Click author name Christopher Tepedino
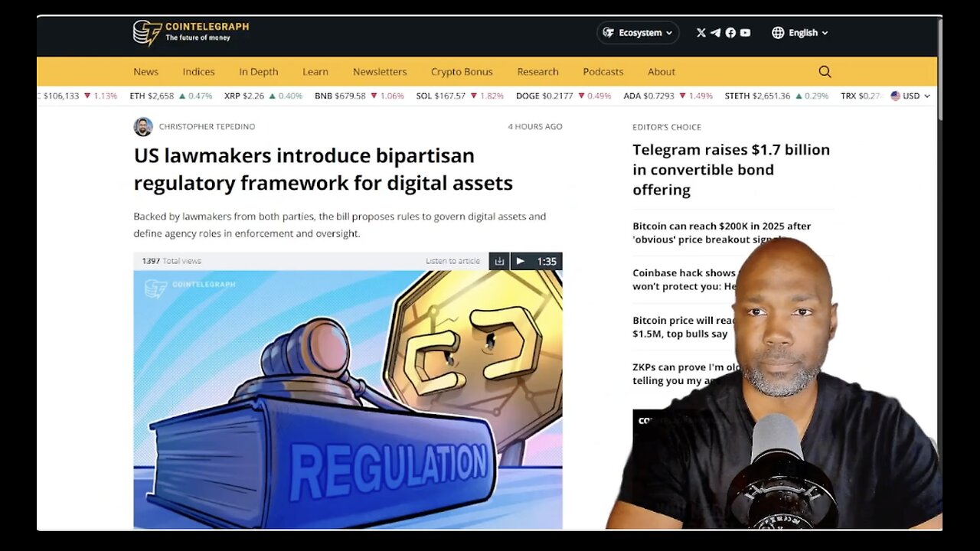 pyautogui.click(x=207, y=127)
